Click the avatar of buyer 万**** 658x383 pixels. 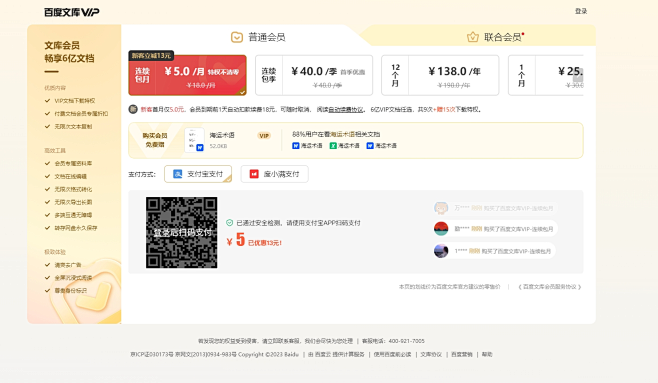pos(441,208)
